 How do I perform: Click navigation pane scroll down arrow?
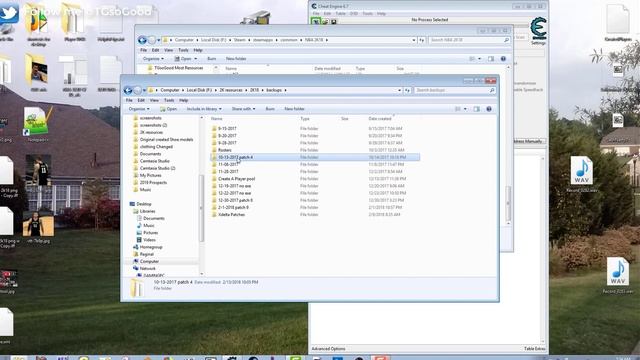click(202, 274)
